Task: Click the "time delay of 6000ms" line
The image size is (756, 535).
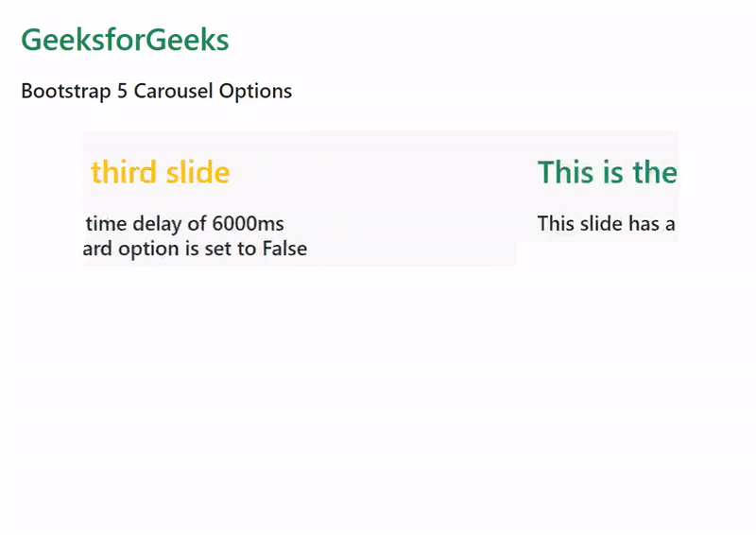Action: (184, 224)
